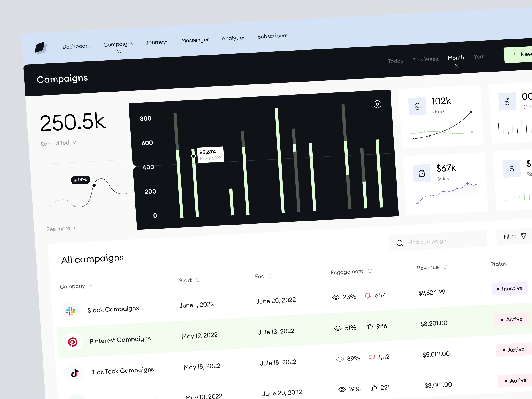
Task: Click thumbs-down icon next to 1,112
Action: coord(372,357)
